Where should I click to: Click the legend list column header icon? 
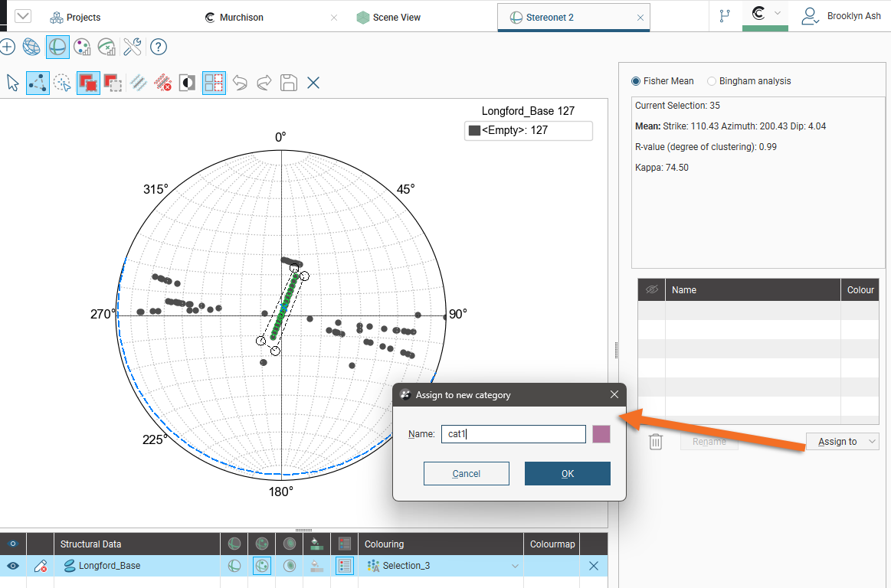[x=344, y=544]
